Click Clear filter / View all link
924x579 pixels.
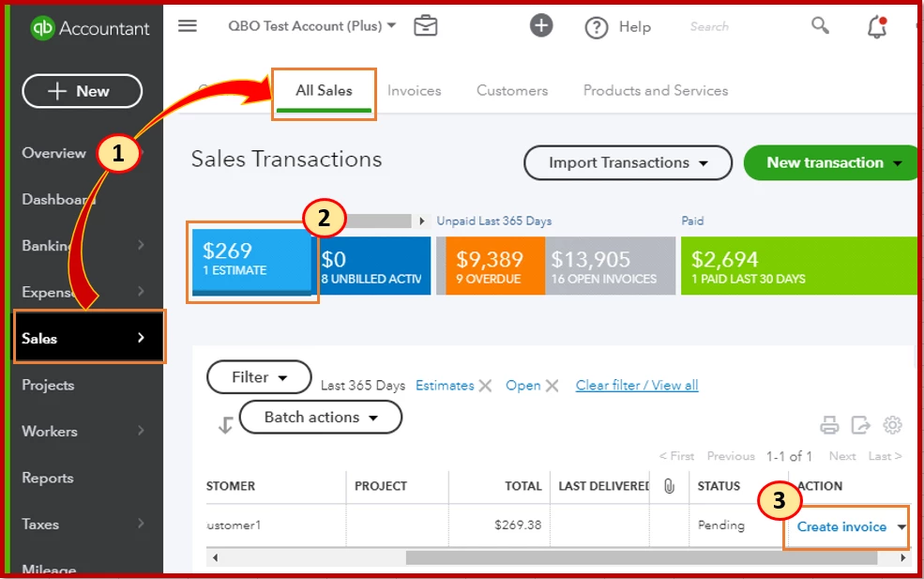[637, 385]
